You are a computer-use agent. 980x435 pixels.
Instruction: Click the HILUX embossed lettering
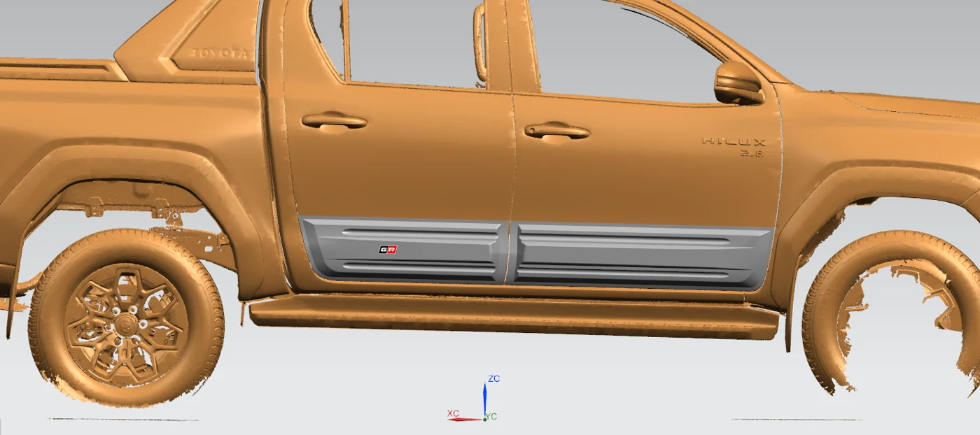point(734,141)
